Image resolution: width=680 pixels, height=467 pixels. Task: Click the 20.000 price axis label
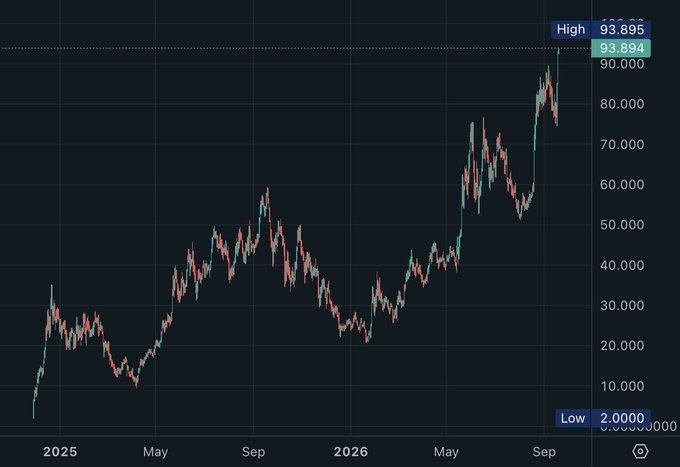[622, 346]
